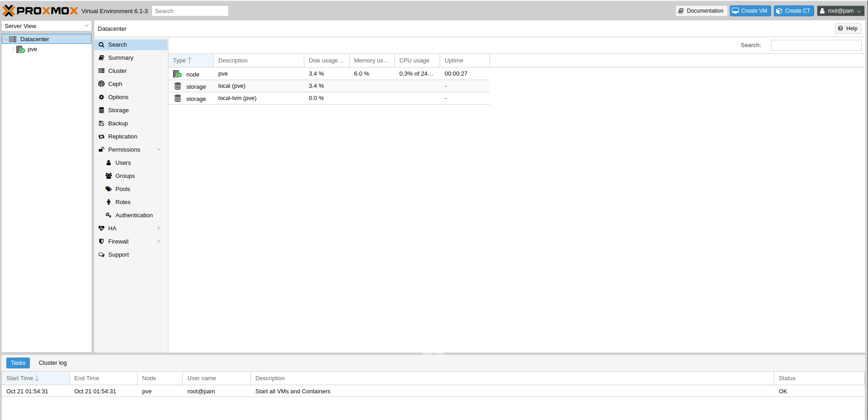Click the Authentication key icon
Image resolution: width=868 pixels, height=420 pixels.
109,215
